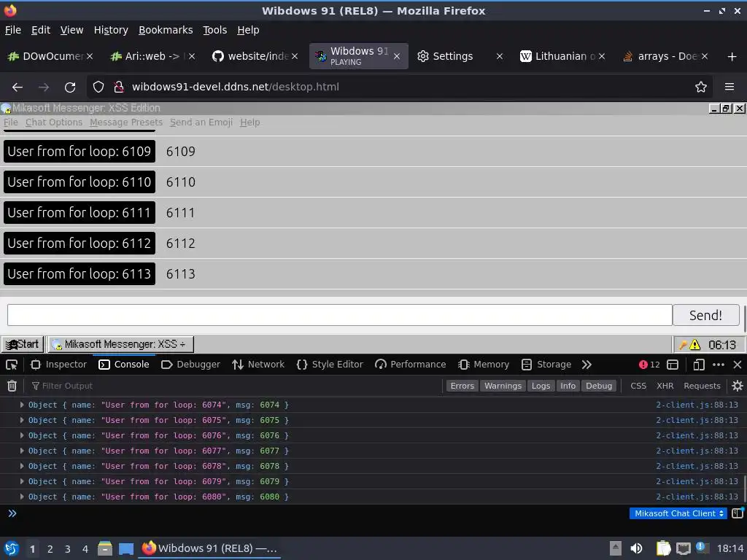Switch to the DevTools Inspector tab
This screenshot has height=560, width=747.
pyautogui.click(x=58, y=365)
